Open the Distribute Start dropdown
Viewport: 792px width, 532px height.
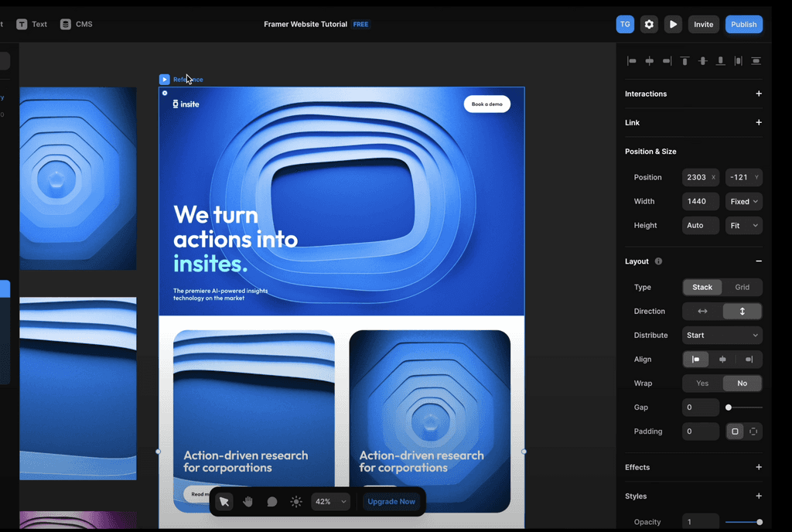point(722,335)
